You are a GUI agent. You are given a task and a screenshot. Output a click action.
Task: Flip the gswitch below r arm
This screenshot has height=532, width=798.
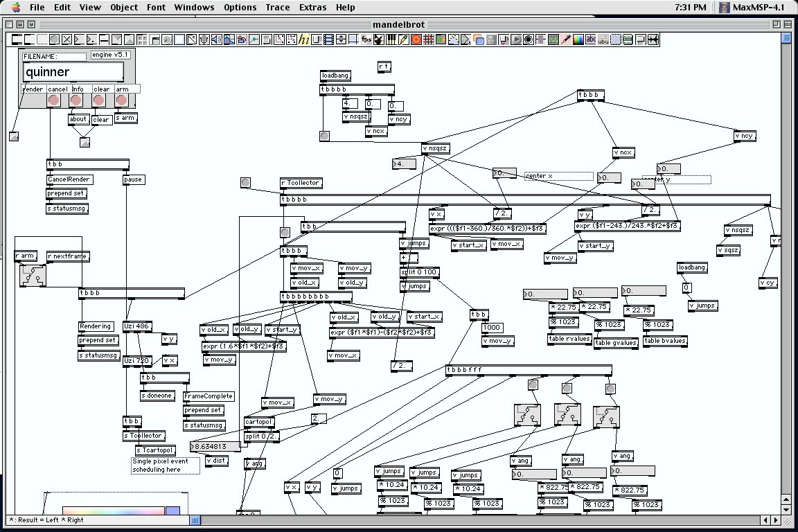(x=33, y=276)
